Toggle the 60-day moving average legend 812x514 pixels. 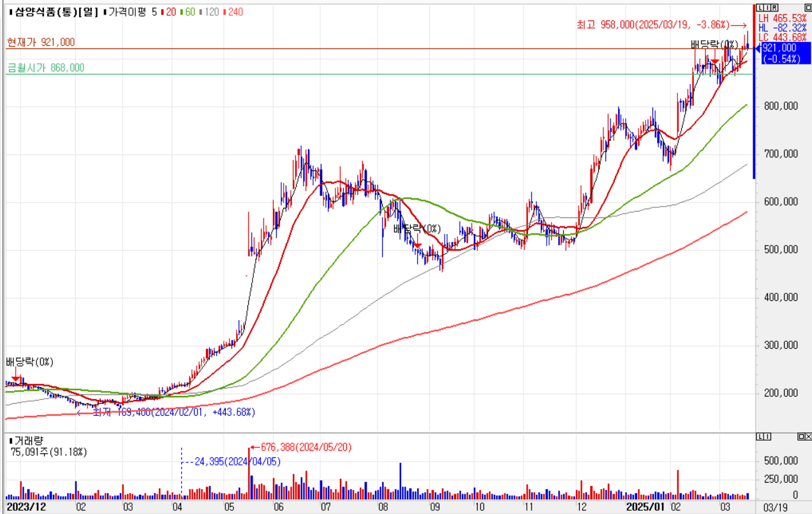point(189,11)
